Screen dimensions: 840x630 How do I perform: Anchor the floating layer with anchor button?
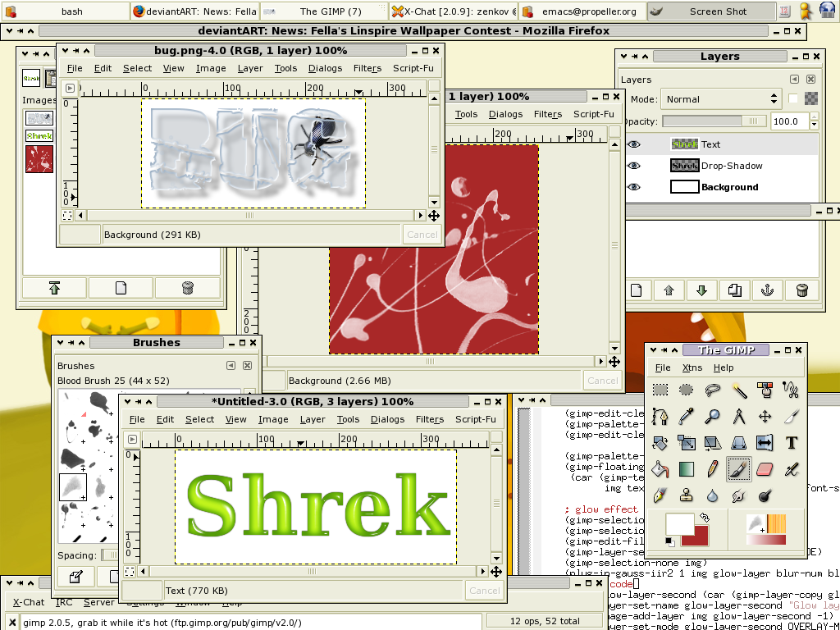click(x=768, y=290)
